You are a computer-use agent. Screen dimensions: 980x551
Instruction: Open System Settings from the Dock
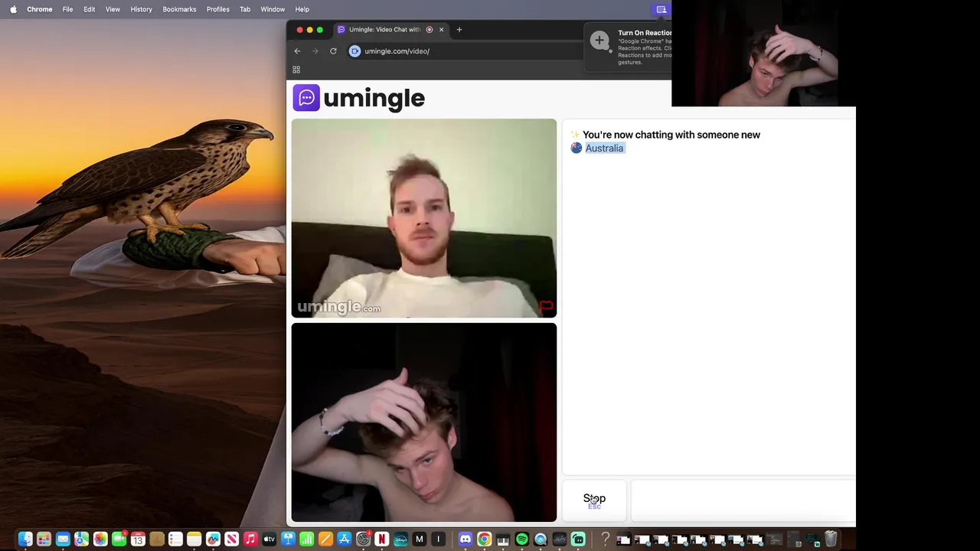tap(363, 540)
